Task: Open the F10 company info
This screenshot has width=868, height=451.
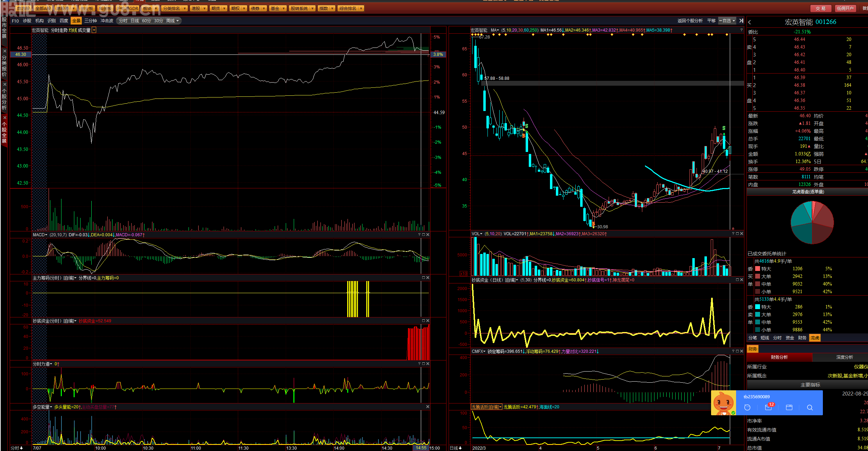Action: point(15,21)
